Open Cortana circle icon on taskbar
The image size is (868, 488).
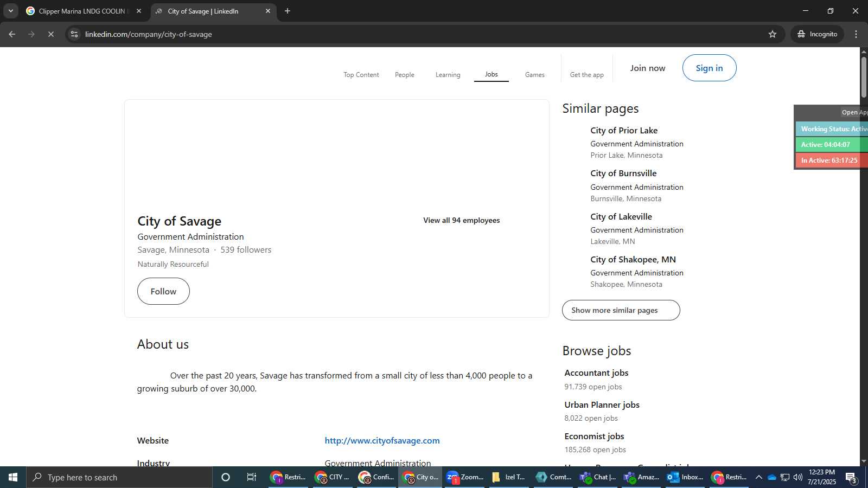click(x=226, y=477)
